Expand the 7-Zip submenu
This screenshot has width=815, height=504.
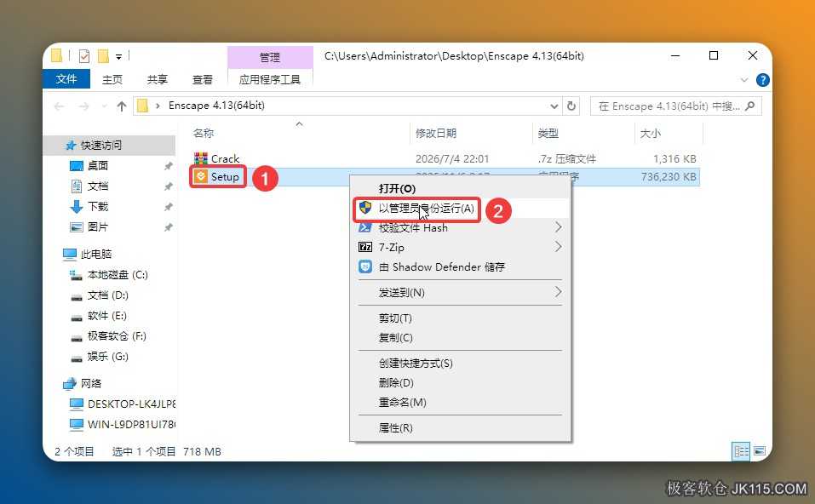tap(558, 246)
